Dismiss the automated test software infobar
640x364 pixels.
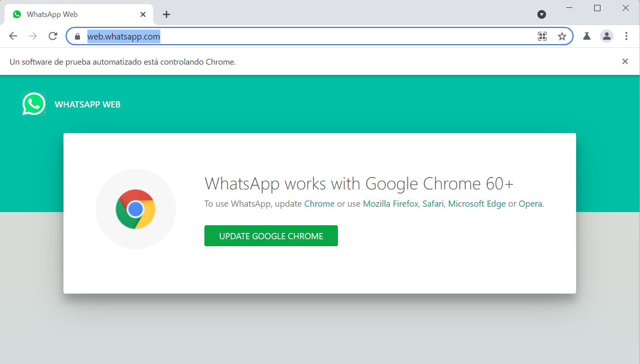coord(625,61)
